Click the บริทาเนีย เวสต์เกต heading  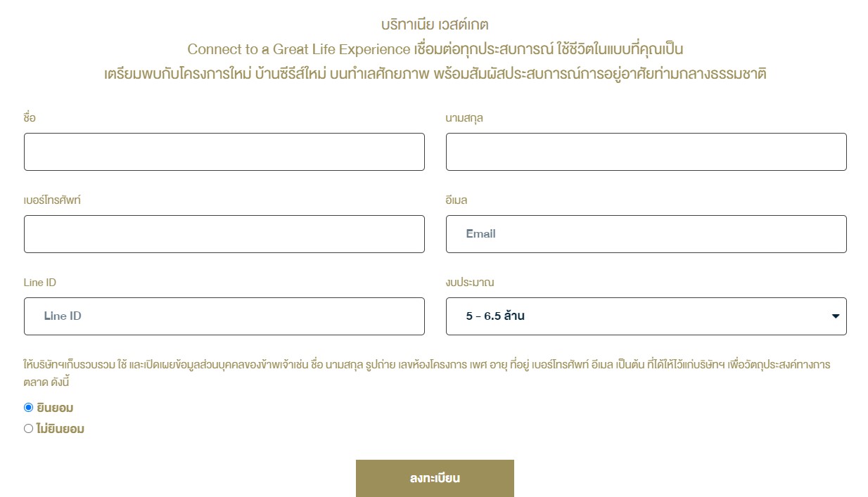435,25
